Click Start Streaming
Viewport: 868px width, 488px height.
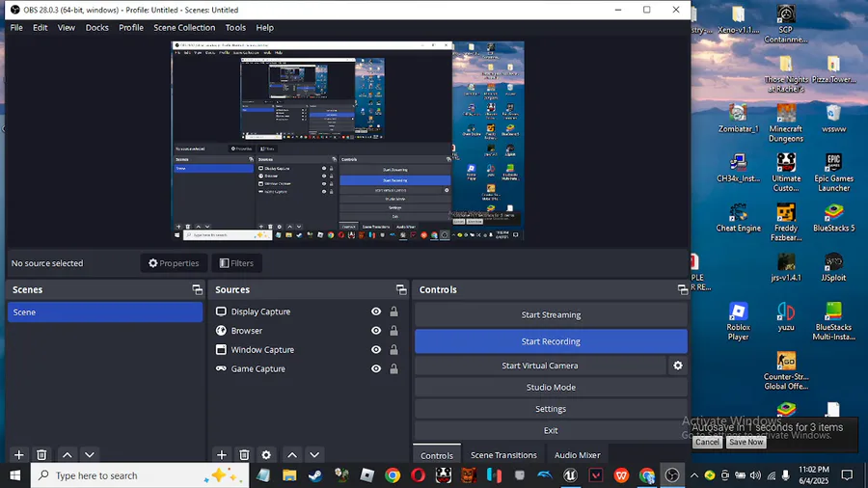coord(551,314)
